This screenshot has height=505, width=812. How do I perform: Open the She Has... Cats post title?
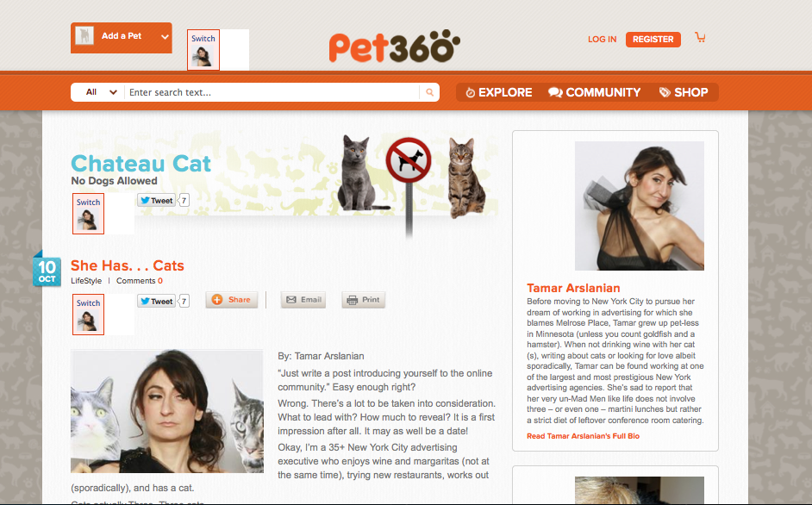coord(128,265)
